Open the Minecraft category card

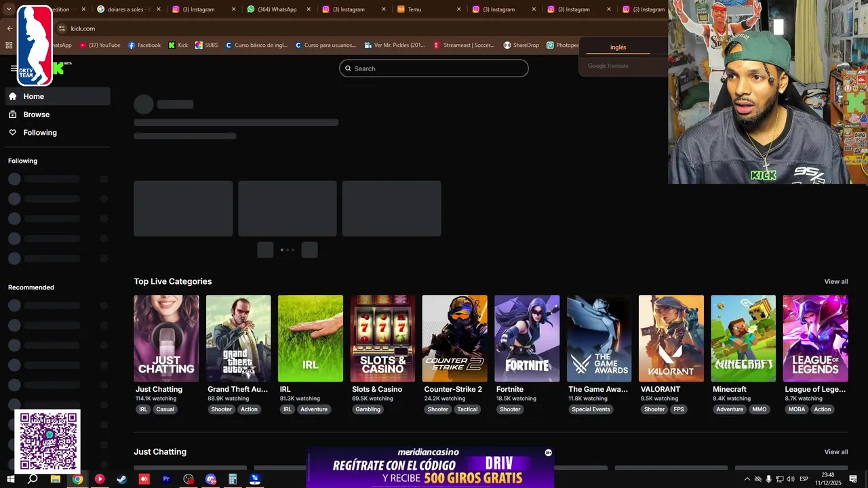[743, 338]
